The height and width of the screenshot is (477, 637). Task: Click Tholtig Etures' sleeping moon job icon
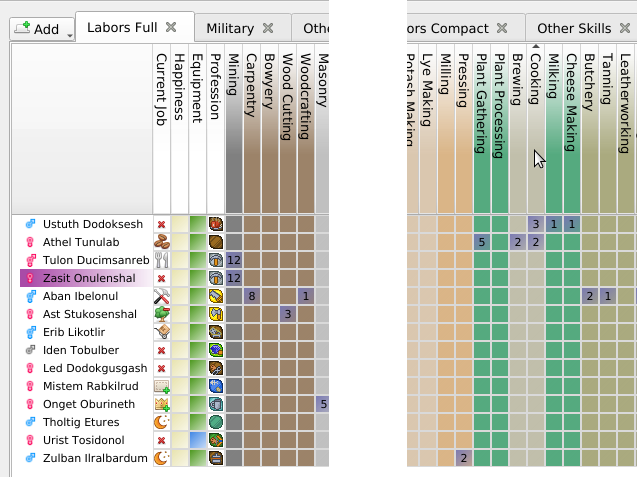(162, 422)
